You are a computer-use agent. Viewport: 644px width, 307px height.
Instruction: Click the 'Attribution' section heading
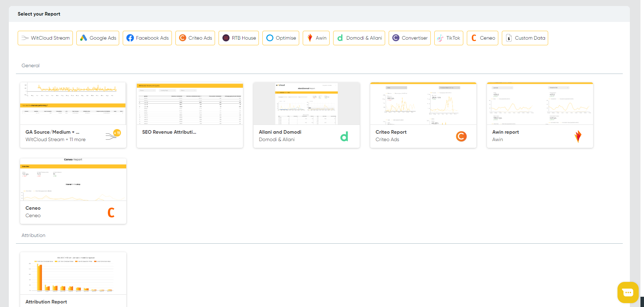(33, 235)
